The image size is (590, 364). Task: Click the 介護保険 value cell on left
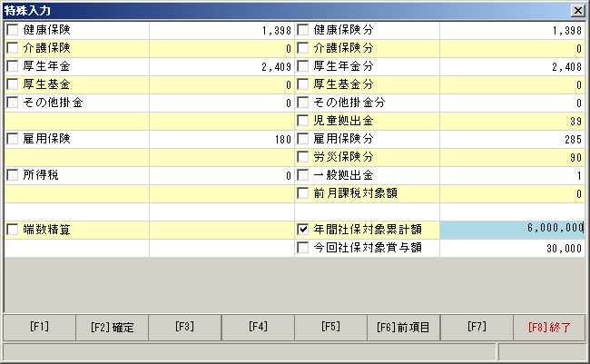tap(221, 48)
